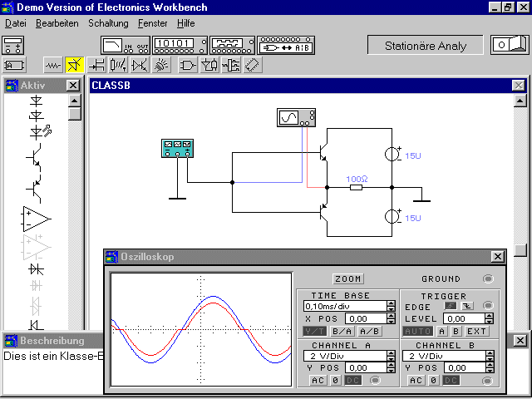Open the Bearbeiten menu

pyautogui.click(x=57, y=23)
